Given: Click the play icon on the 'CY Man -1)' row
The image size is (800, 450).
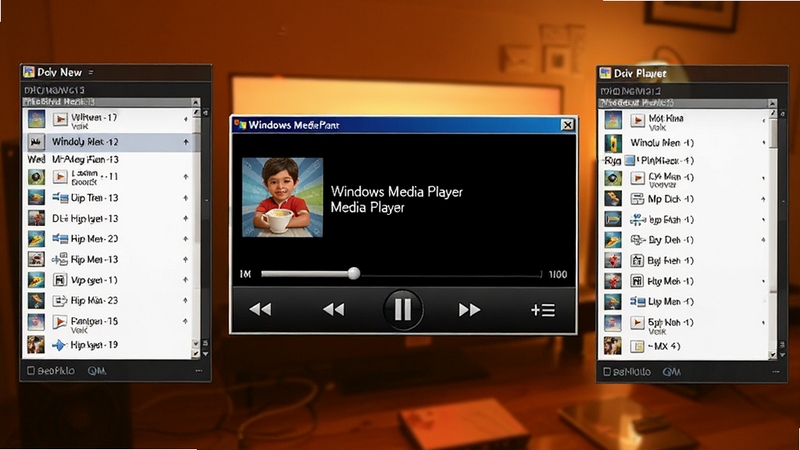Looking at the screenshot, I should pyautogui.click(x=637, y=178).
